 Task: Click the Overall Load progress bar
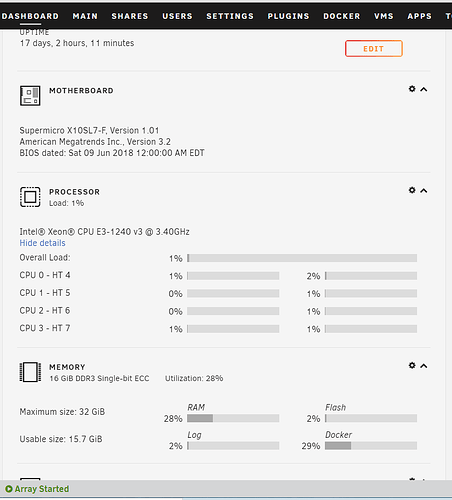click(302, 258)
